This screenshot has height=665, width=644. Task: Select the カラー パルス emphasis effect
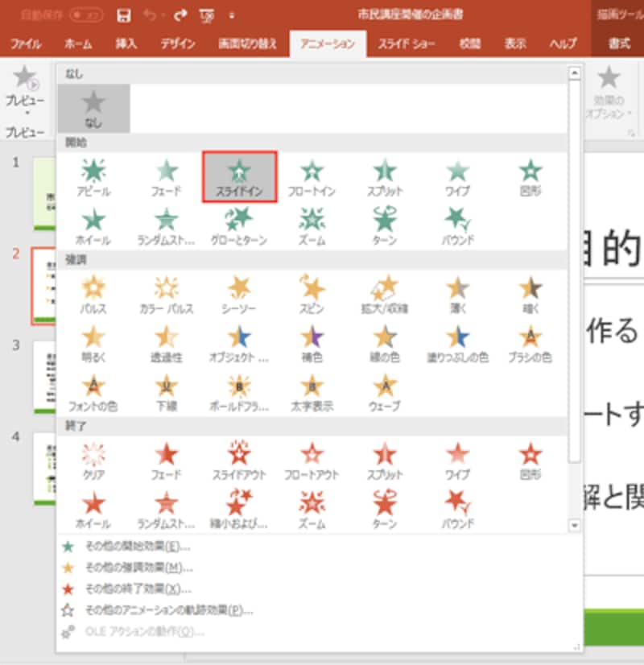tap(166, 295)
